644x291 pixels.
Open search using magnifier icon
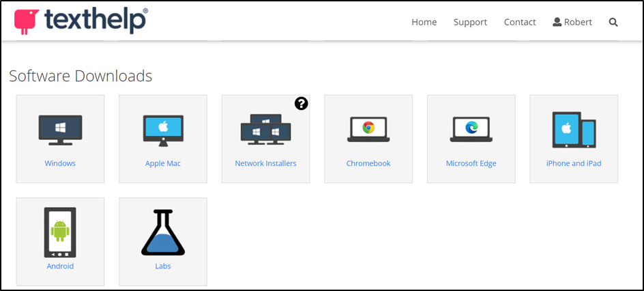tap(613, 22)
